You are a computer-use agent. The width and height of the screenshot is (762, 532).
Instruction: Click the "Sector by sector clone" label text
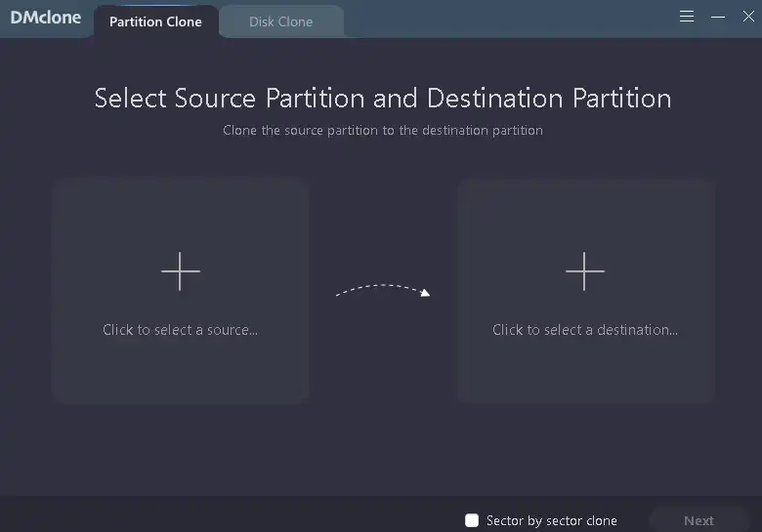coord(551,520)
